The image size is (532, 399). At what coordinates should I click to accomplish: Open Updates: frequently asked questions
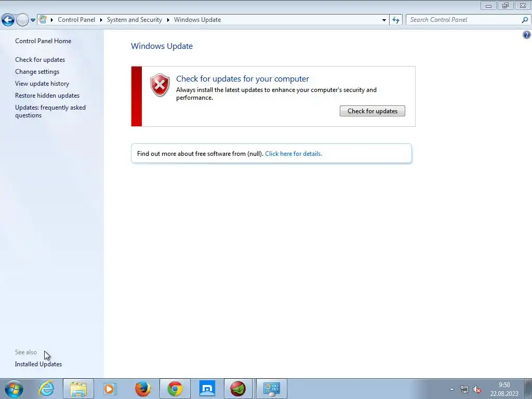[50, 111]
